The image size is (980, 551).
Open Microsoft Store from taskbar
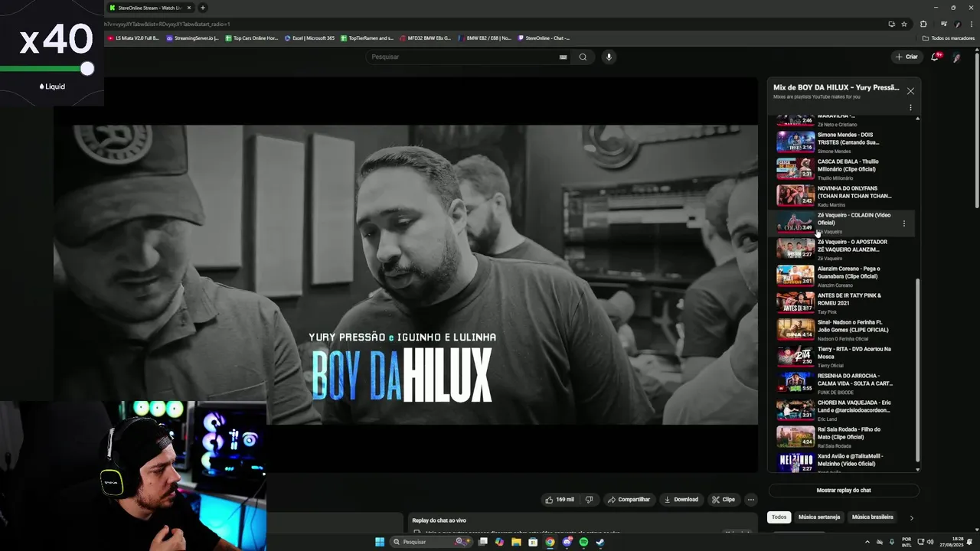click(x=533, y=542)
